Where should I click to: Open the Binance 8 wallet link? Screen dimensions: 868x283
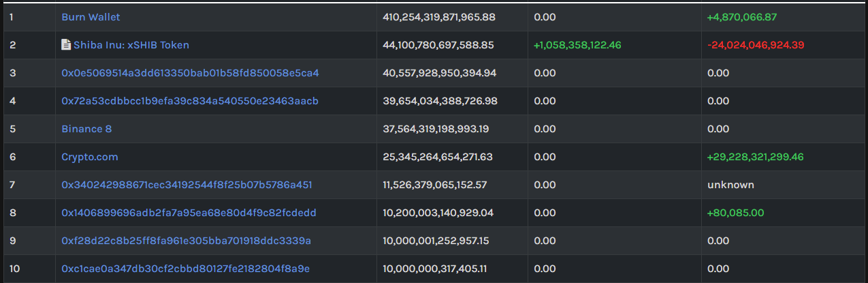tap(86, 129)
